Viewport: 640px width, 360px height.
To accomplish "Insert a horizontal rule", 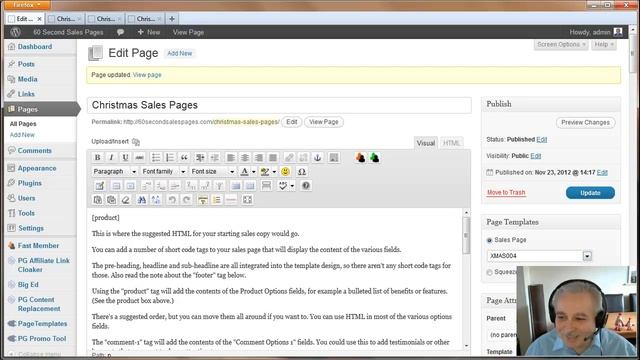I will coord(231,200).
